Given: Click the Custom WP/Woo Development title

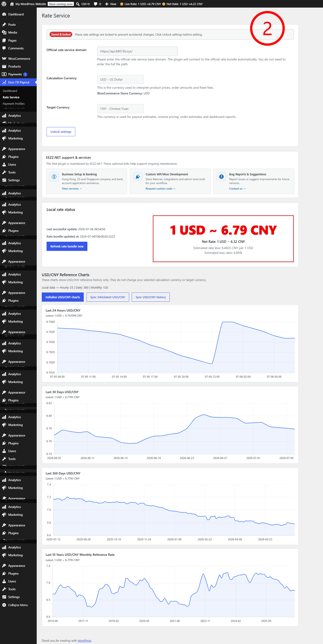Looking at the screenshot, I should [167, 174].
